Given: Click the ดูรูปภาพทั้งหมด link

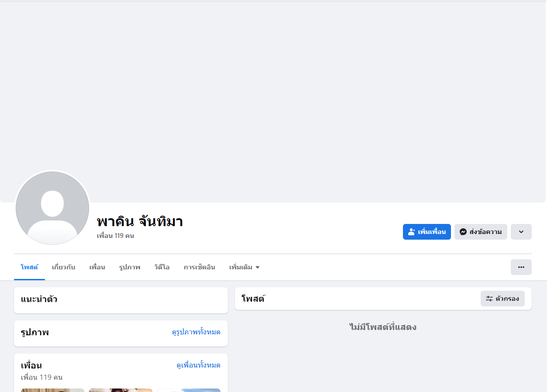Looking at the screenshot, I should pos(196,332).
